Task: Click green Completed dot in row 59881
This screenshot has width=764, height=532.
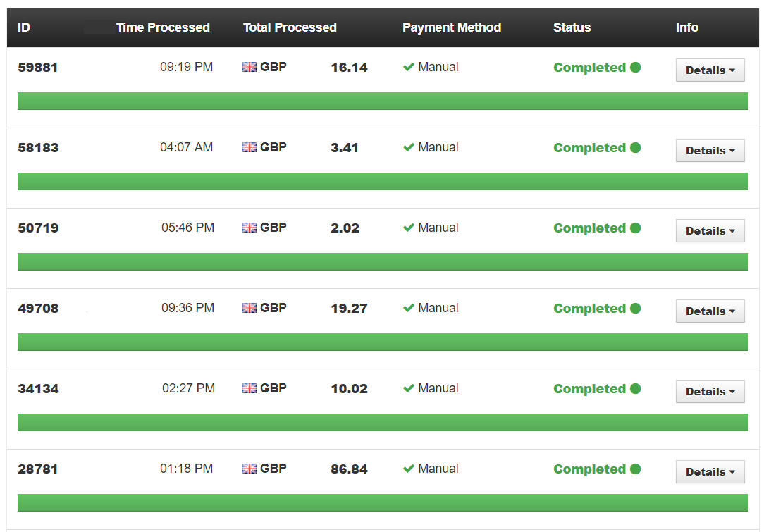Action: 635,67
